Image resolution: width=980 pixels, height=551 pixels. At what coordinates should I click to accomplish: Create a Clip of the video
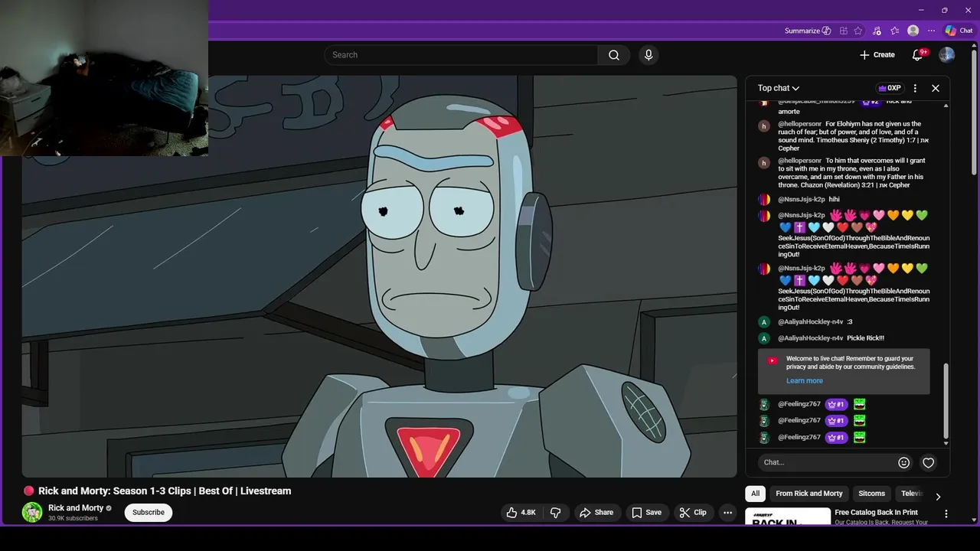pos(693,513)
